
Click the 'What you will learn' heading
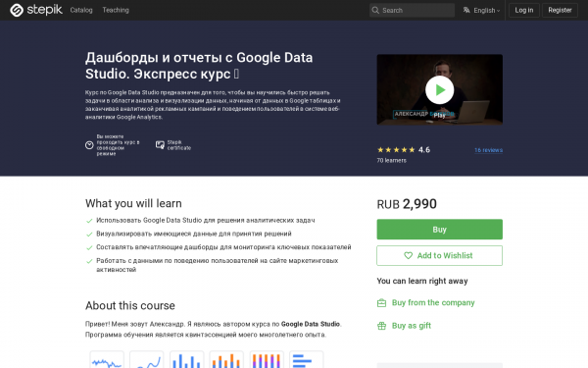(133, 203)
